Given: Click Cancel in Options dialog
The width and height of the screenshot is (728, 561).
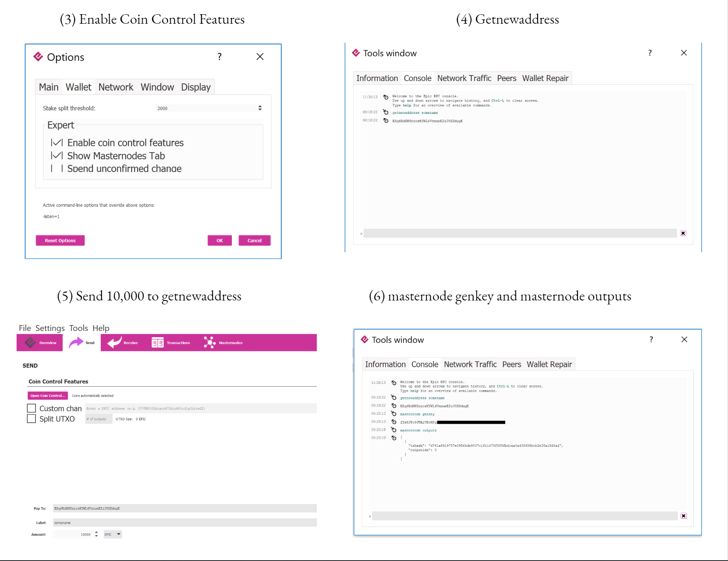Looking at the screenshot, I should (254, 240).
